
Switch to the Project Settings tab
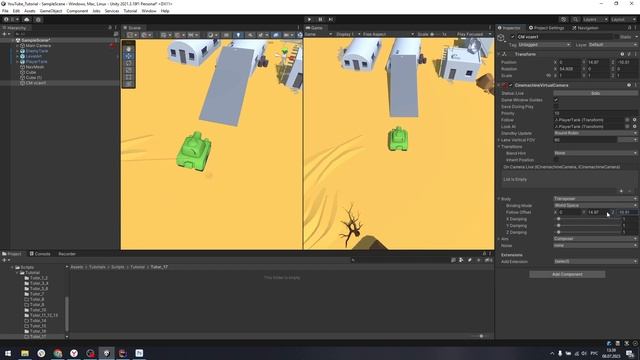[546, 28]
